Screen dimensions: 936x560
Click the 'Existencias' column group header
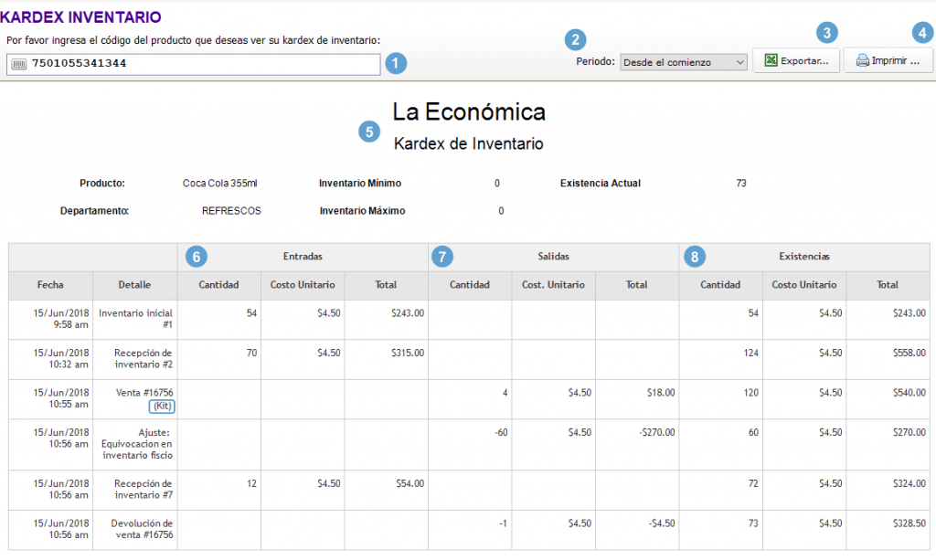click(804, 257)
